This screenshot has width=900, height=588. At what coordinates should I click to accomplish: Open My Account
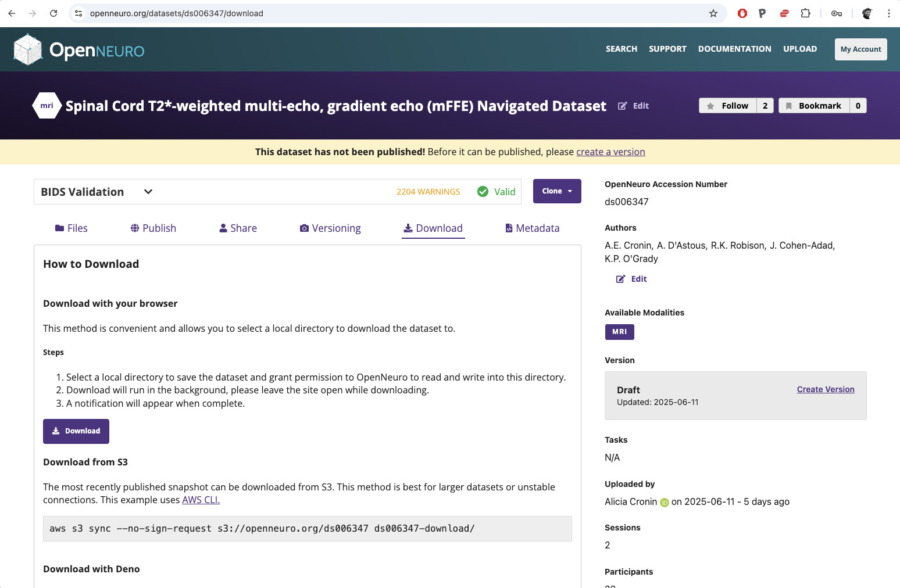pos(861,49)
